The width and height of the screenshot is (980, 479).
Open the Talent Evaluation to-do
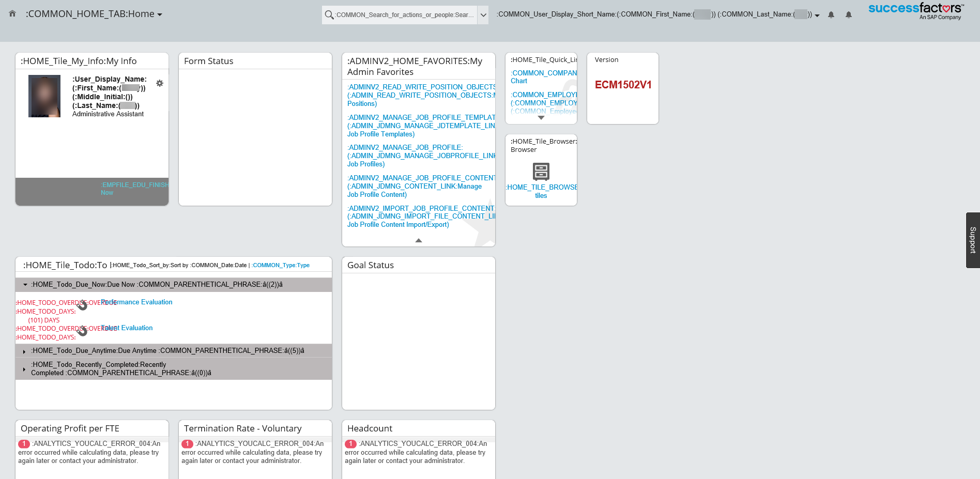click(x=127, y=328)
